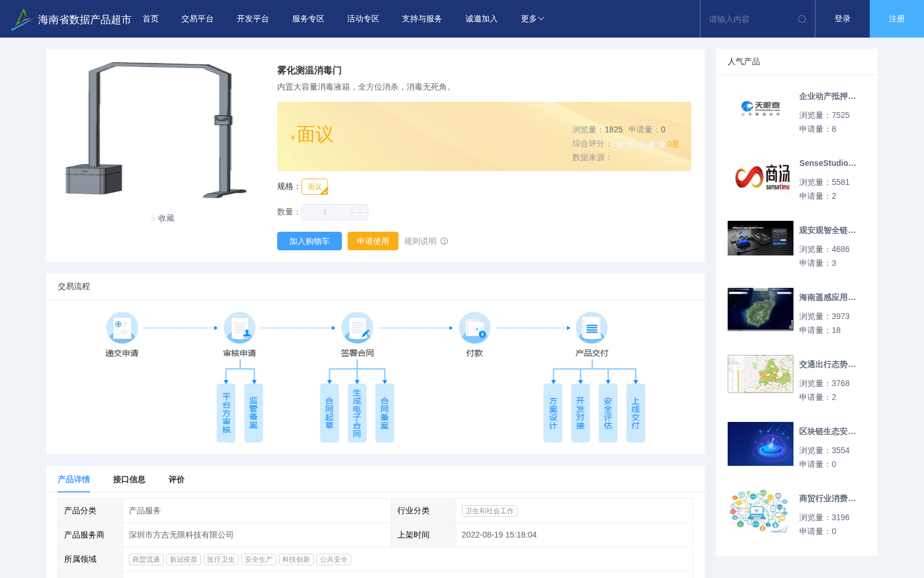Open the 支持与服务 menu item
924x578 pixels.
tap(422, 19)
